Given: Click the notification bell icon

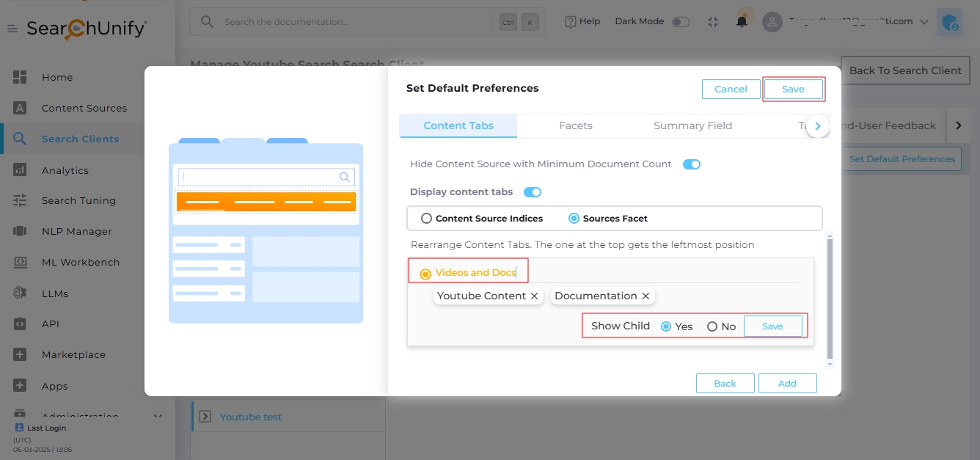Looking at the screenshot, I should click(742, 21).
